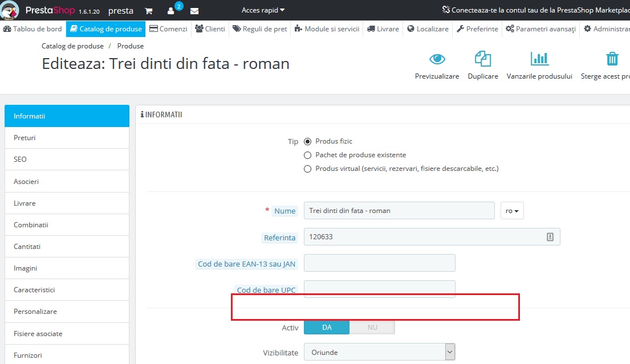Image resolution: width=630 pixels, height=364 pixels.
Task: Select the Caracteristici sidebar tab
Action: (x=67, y=290)
